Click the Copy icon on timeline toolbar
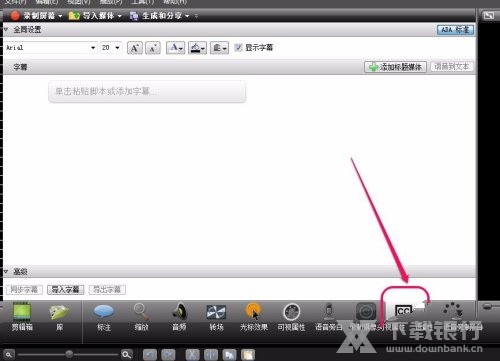 tap(229, 355)
